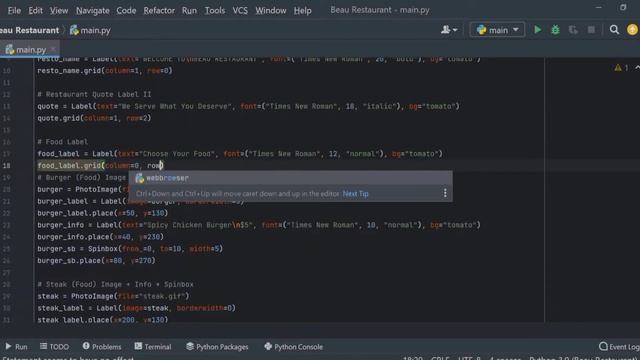Open the File menu

tap(14, 10)
